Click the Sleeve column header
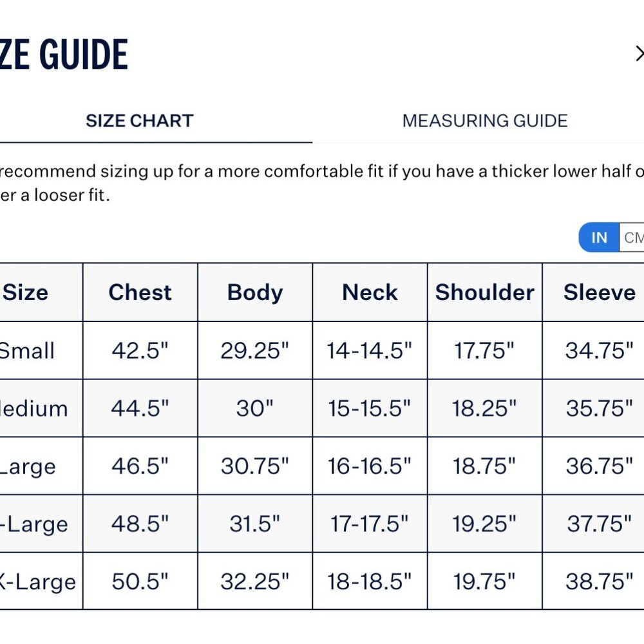 click(599, 292)
